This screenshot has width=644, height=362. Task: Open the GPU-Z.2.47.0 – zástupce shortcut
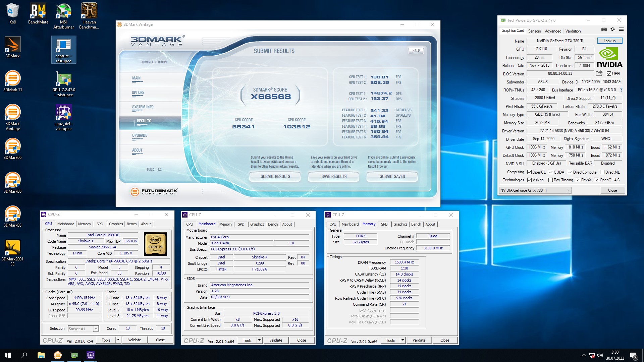(63, 83)
